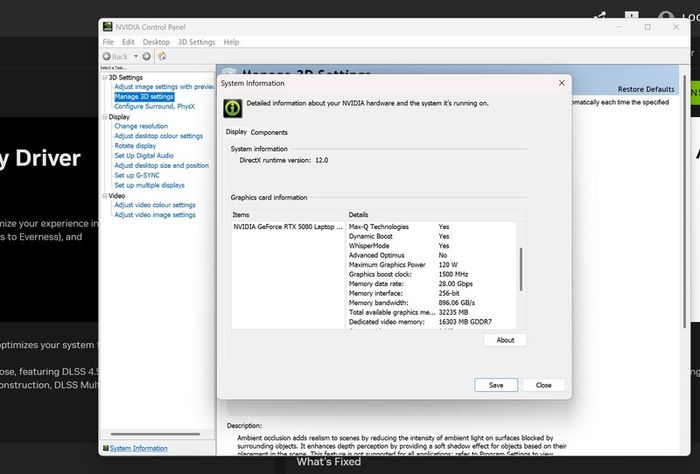Click the About button
The width and height of the screenshot is (700, 474).
505,340
